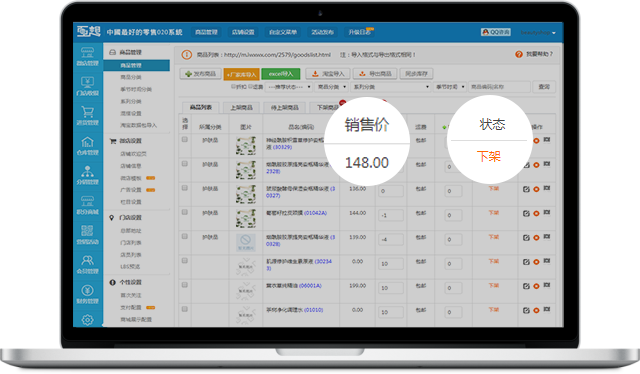Open the 推荐状态 dropdown
The image size is (640, 374).
[x=289, y=87]
